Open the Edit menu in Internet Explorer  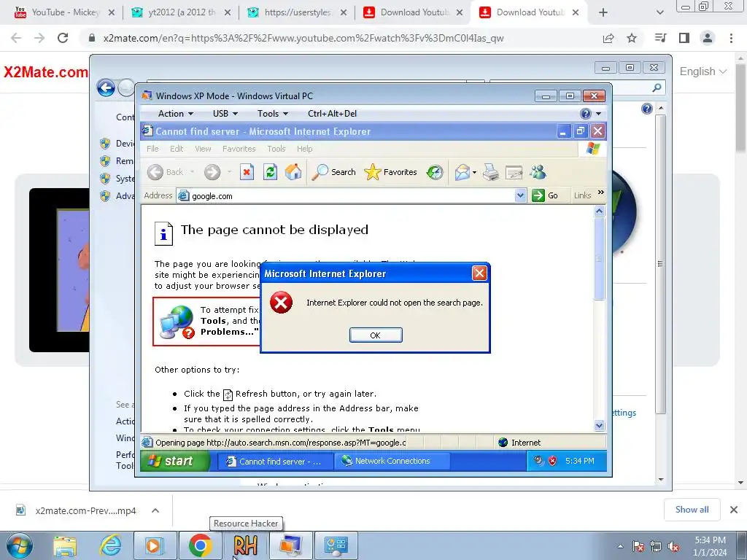click(x=177, y=149)
